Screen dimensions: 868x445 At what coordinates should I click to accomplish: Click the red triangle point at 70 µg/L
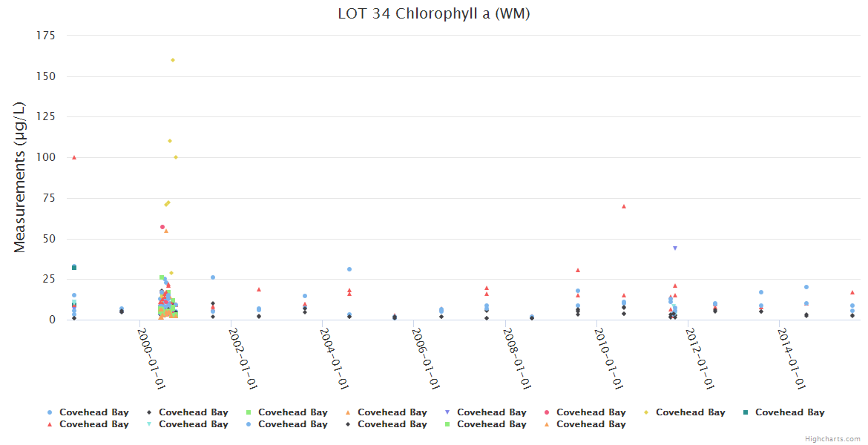(x=624, y=206)
